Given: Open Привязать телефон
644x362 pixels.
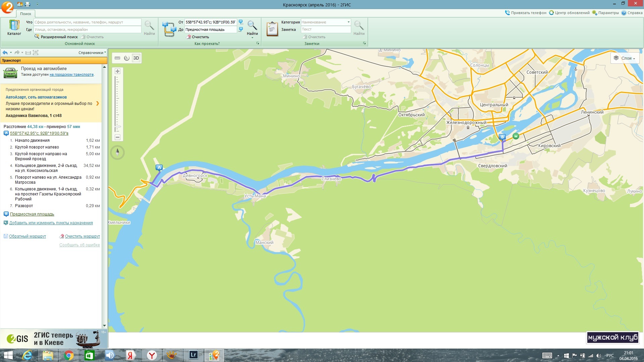Looking at the screenshot, I should [526, 13].
